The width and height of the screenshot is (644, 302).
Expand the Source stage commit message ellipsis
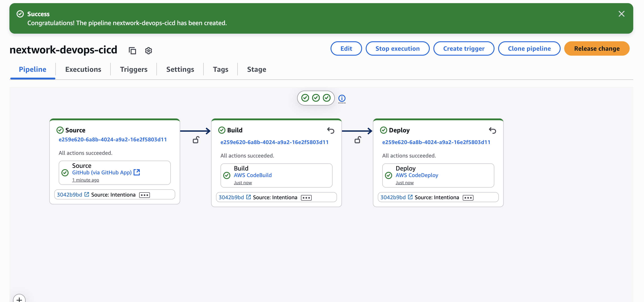tap(144, 195)
